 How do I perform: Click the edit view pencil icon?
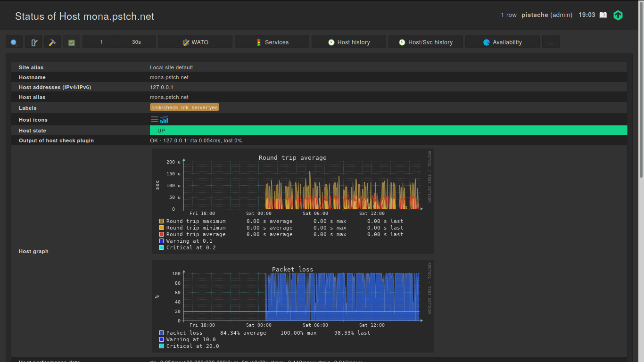[x=33, y=42]
